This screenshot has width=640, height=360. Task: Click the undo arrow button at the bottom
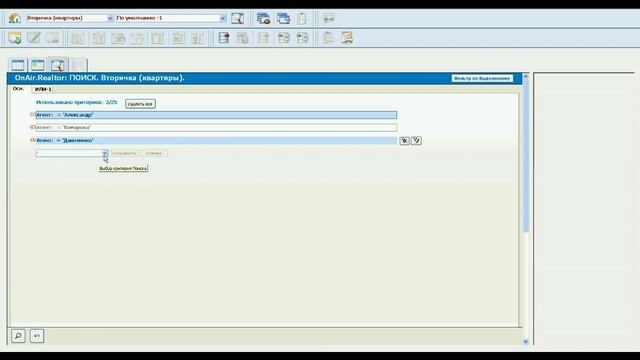37,336
